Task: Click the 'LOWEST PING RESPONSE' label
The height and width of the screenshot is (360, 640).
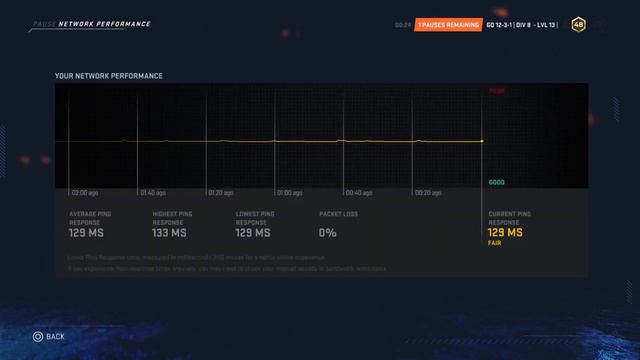Action: click(255, 218)
